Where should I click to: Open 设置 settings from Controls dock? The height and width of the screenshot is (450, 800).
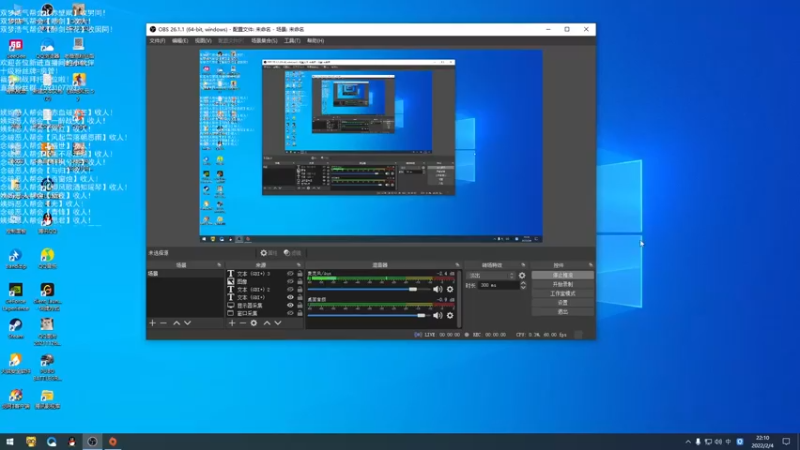563,303
